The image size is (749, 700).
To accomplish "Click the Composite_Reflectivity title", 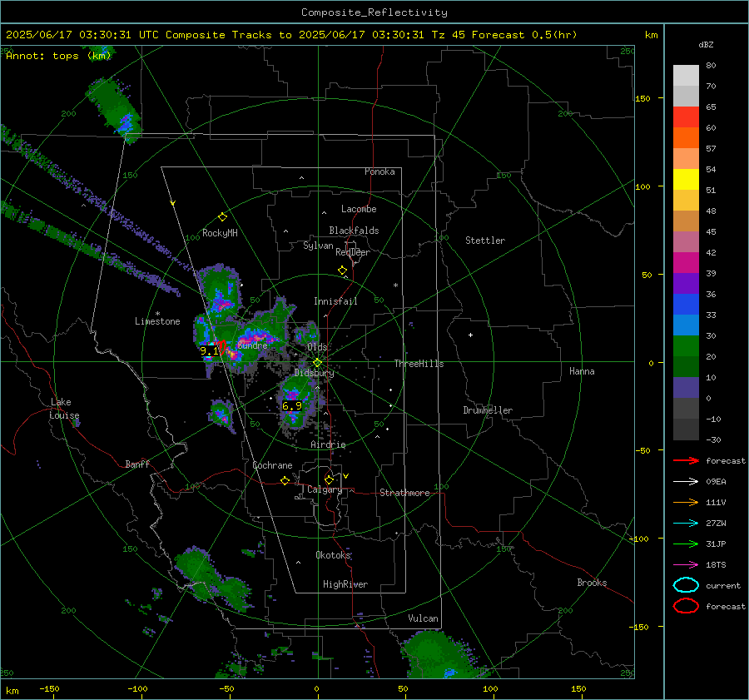I will pyautogui.click(x=374, y=12).
